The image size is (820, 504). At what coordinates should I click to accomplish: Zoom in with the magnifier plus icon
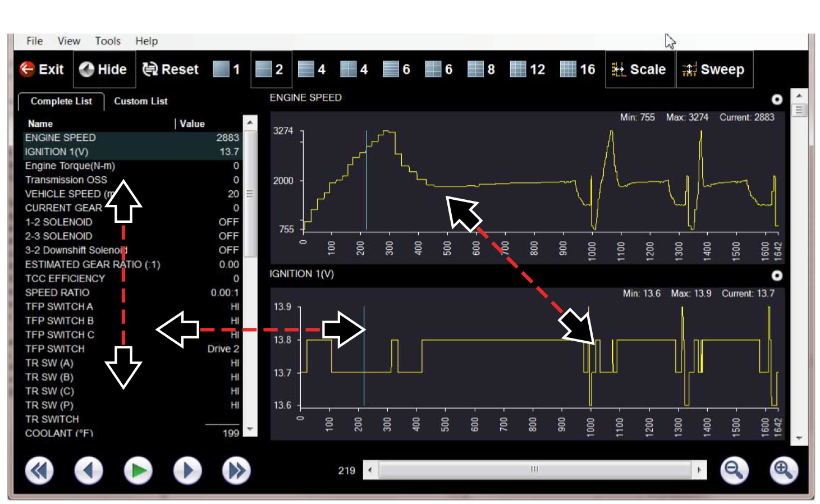point(783,470)
